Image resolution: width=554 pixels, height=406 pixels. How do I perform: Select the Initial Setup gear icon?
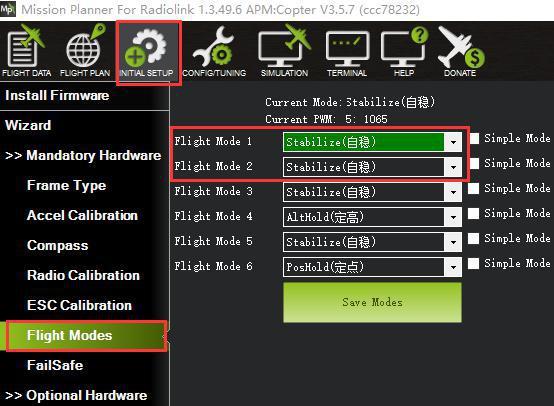click(x=146, y=52)
